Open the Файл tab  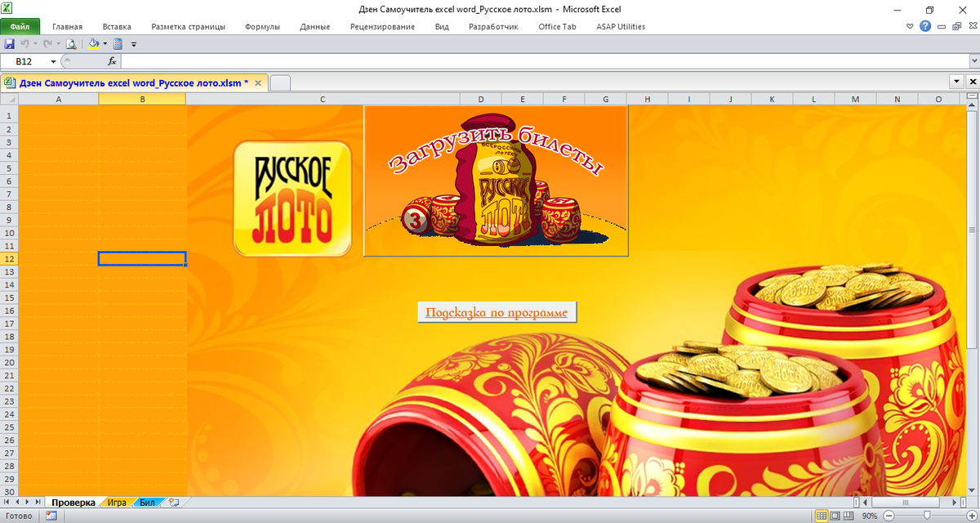click(x=20, y=26)
